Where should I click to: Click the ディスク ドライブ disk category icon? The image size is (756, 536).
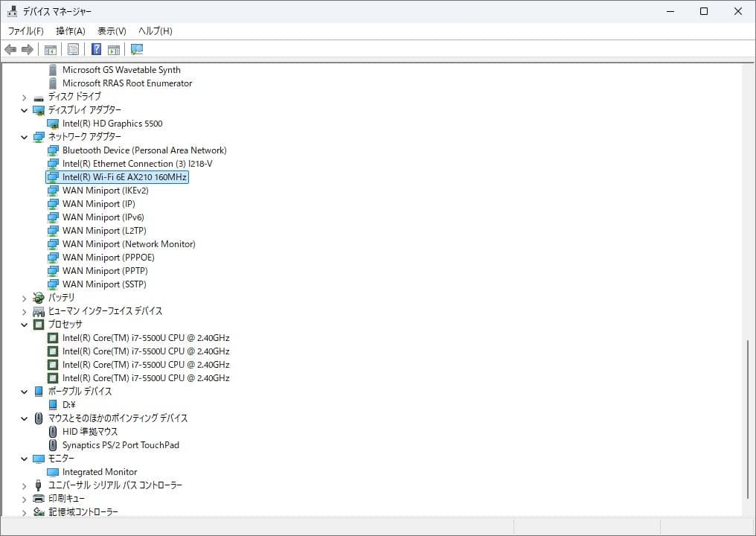[x=39, y=98]
